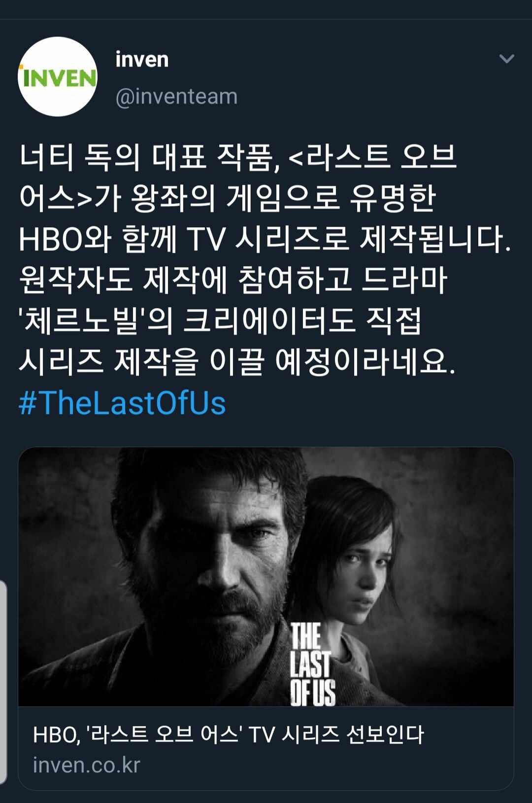Image resolution: width=532 pixels, height=803 pixels.
Task: Tap the line HBO와 함께 TV 시리즈로 제작됩니다
Action: click(265, 239)
